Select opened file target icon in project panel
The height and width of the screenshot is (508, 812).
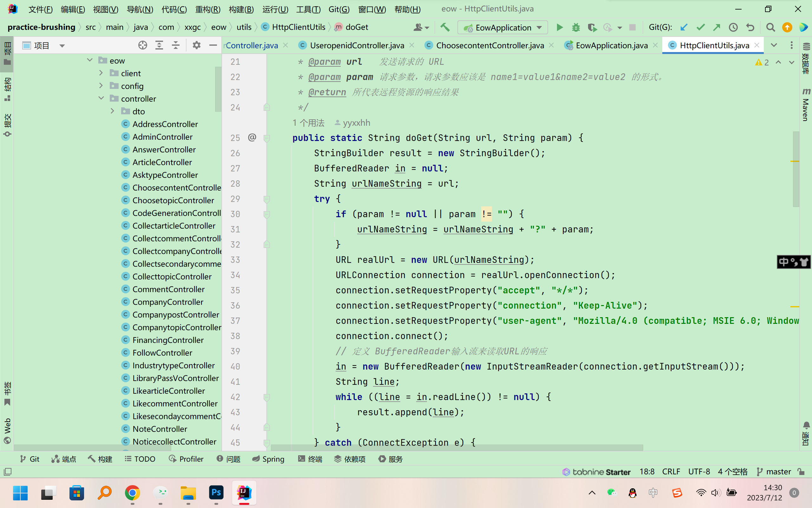pos(143,45)
